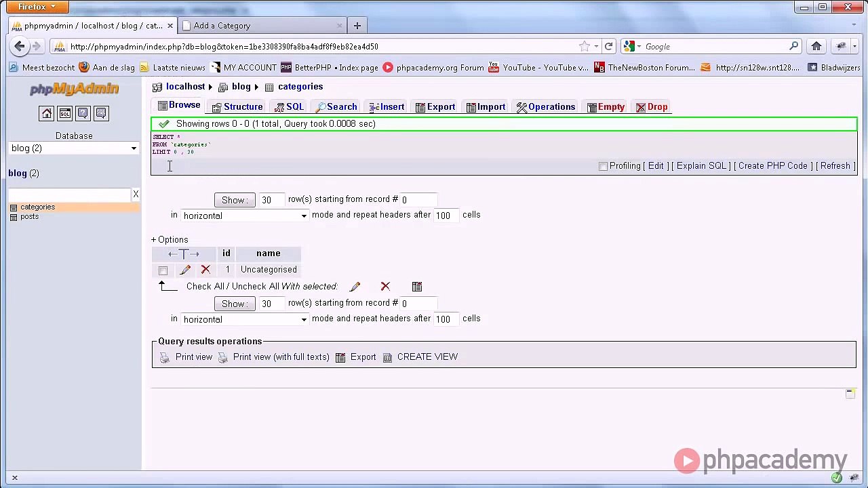Open the upper horizontal mode dropdown
This screenshot has height=488, width=868.
point(245,216)
